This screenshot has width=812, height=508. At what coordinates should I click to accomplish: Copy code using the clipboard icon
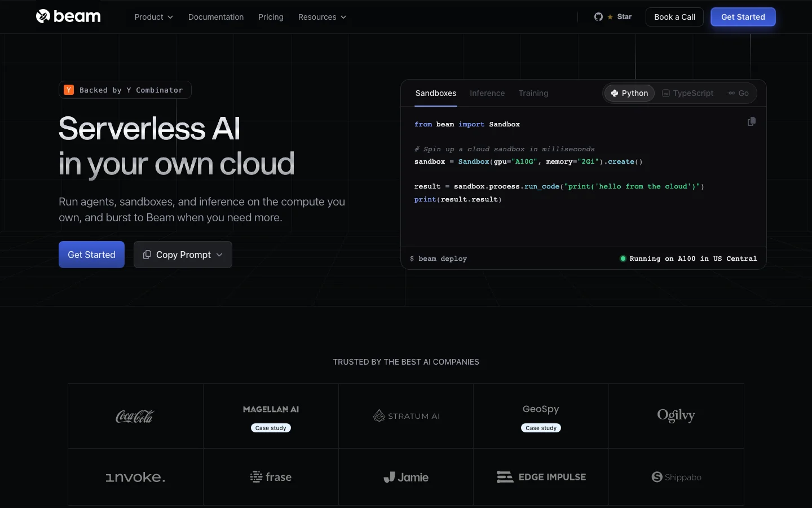tap(751, 121)
